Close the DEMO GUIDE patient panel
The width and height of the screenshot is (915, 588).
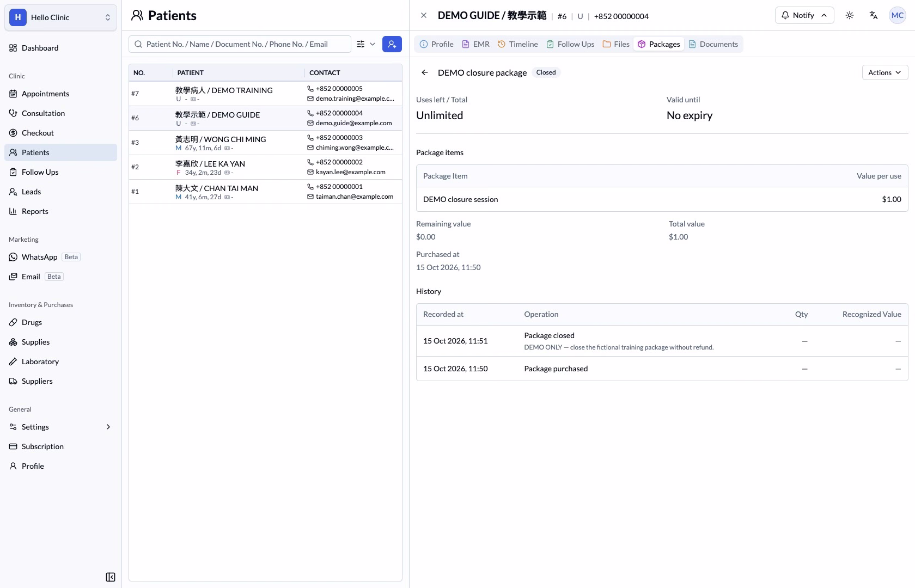(424, 15)
